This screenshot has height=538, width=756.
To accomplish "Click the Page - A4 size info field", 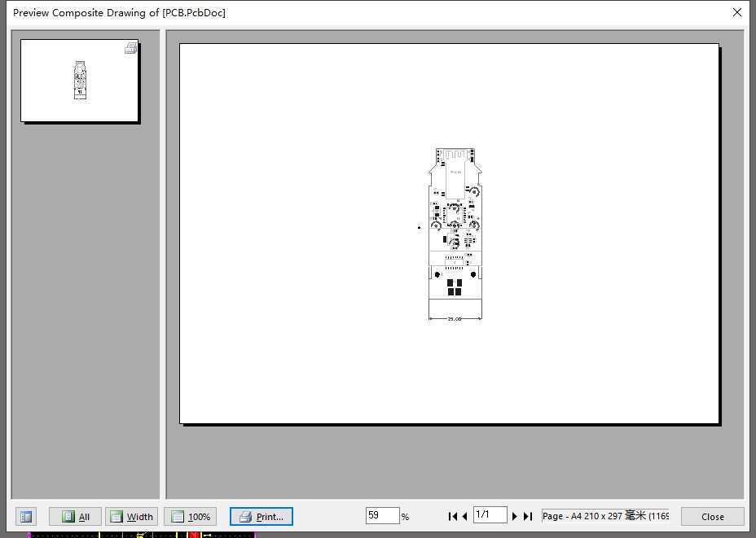I will pyautogui.click(x=605, y=516).
